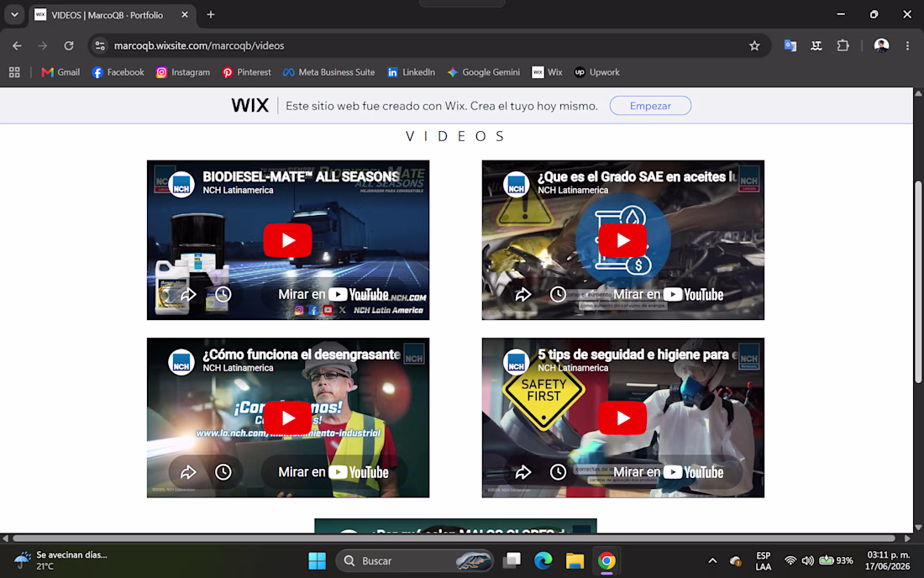This screenshot has width=924, height=578.
Task: Launch Microsoft Edge from taskbar
Action: (x=543, y=561)
